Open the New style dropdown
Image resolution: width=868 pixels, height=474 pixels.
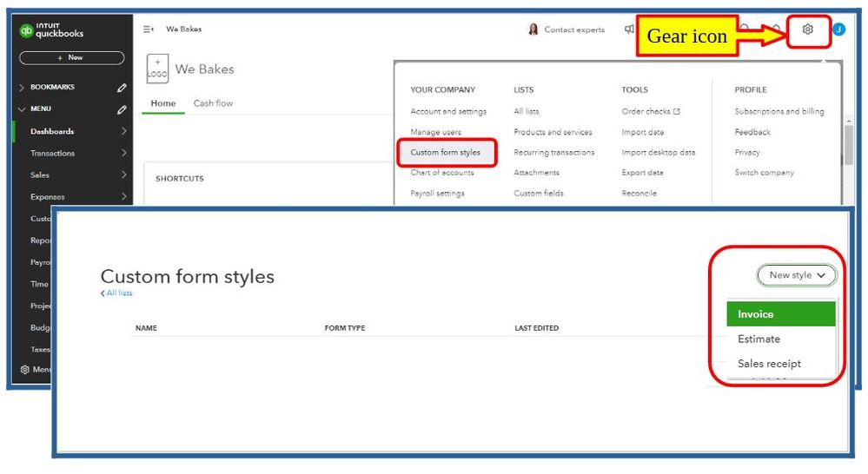click(x=797, y=275)
